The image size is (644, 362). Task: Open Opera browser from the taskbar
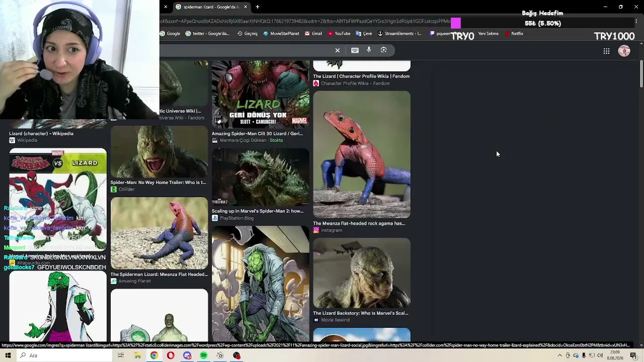(x=171, y=355)
